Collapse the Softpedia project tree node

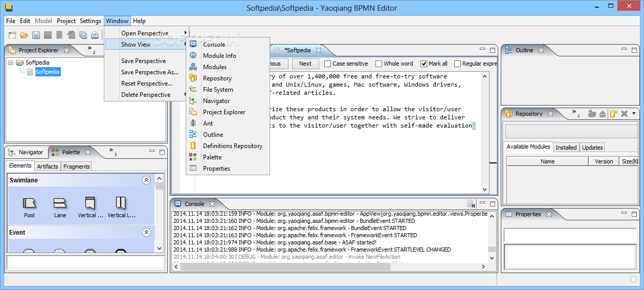11,63
